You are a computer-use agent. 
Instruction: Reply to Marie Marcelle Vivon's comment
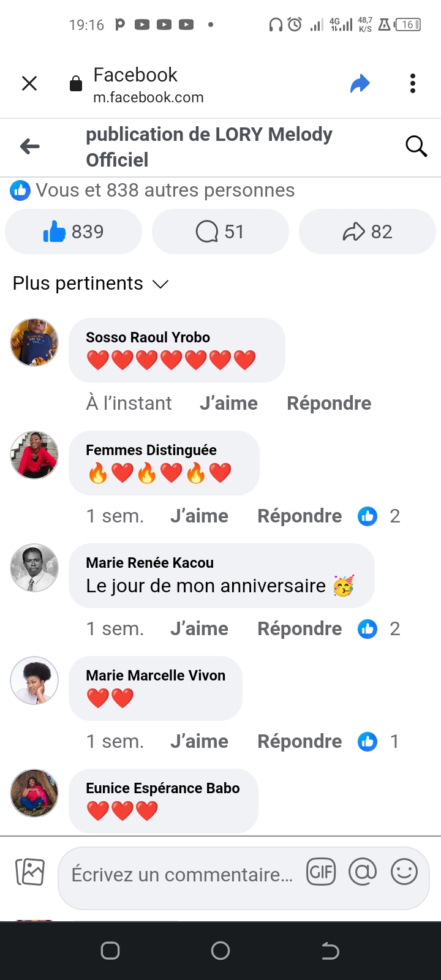(300, 741)
